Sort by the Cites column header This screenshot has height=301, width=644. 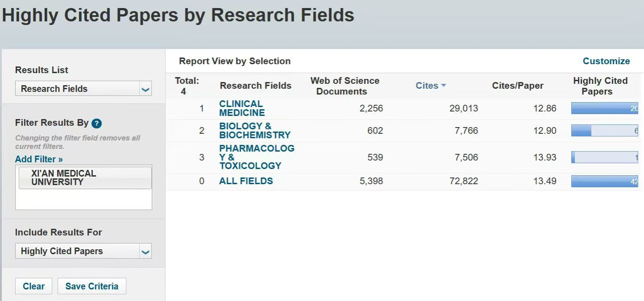pyautogui.click(x=427, y=86)
